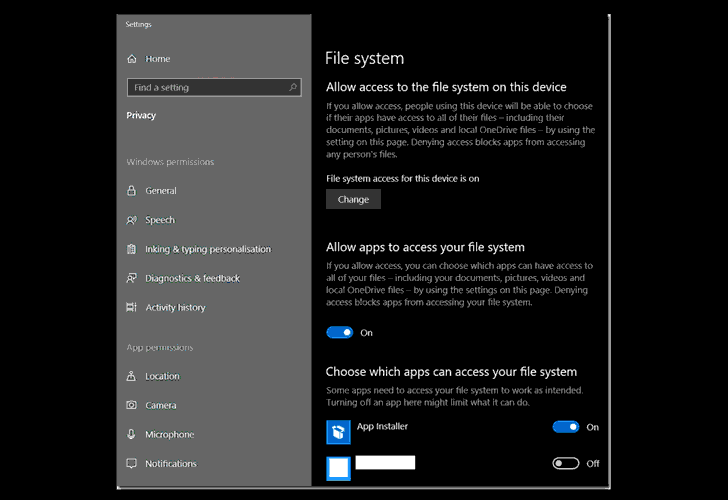Viewport: 728px width, 500px height.
Task: Click the search magnifier icon
Action: click(x=292, y=87)
